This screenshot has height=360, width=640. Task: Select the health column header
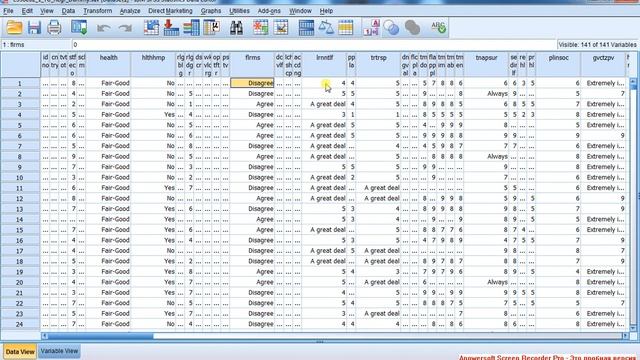109,64
